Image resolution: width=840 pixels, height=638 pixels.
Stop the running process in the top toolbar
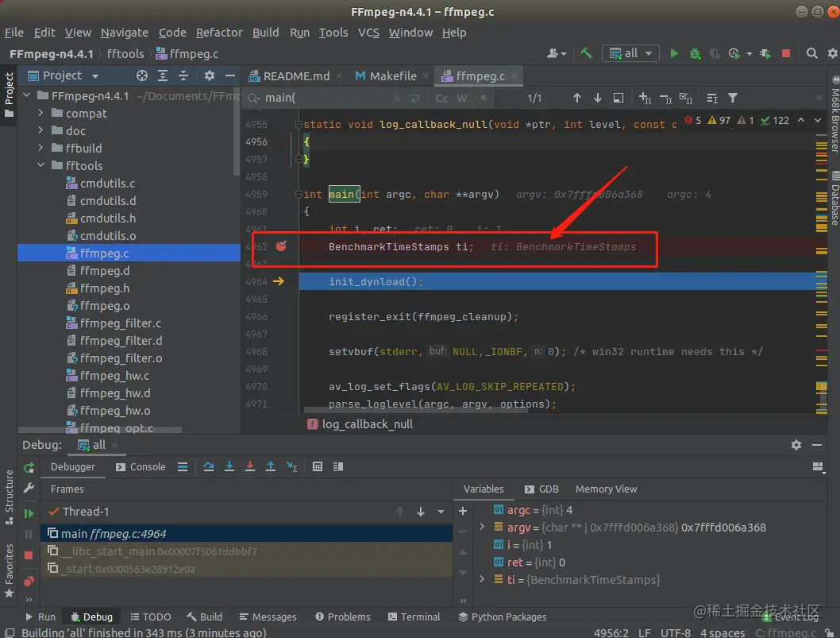click(x=786, y=53)
